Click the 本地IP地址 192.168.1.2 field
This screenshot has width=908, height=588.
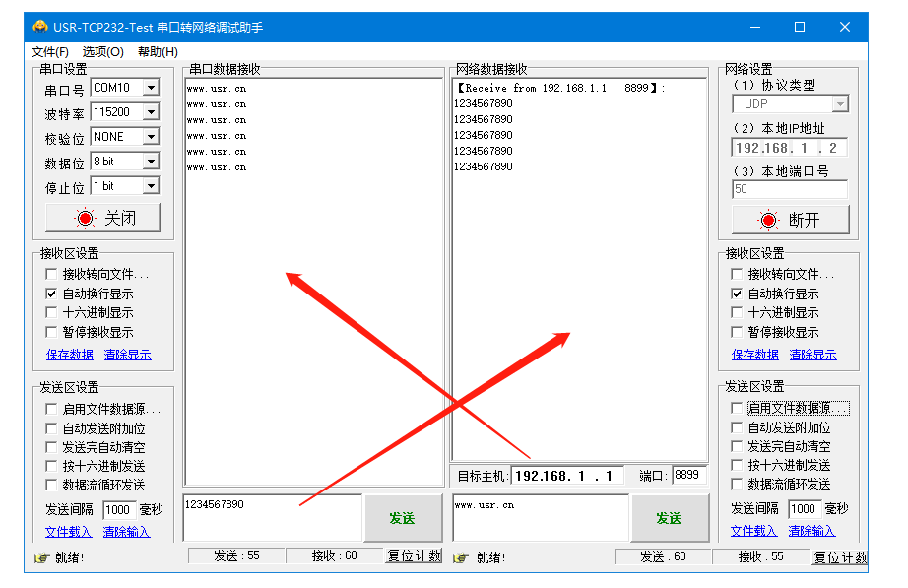(x=789, y=148)
